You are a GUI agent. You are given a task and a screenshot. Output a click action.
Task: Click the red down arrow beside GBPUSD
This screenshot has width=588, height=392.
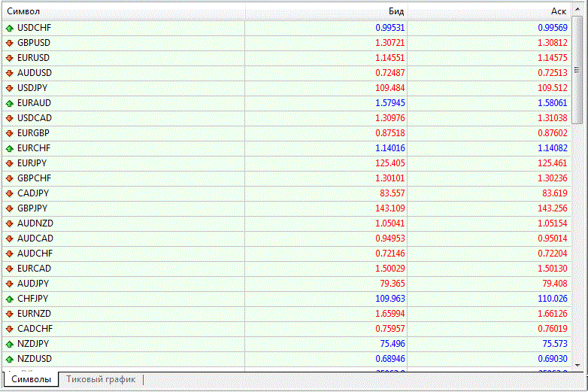(9, 43)
